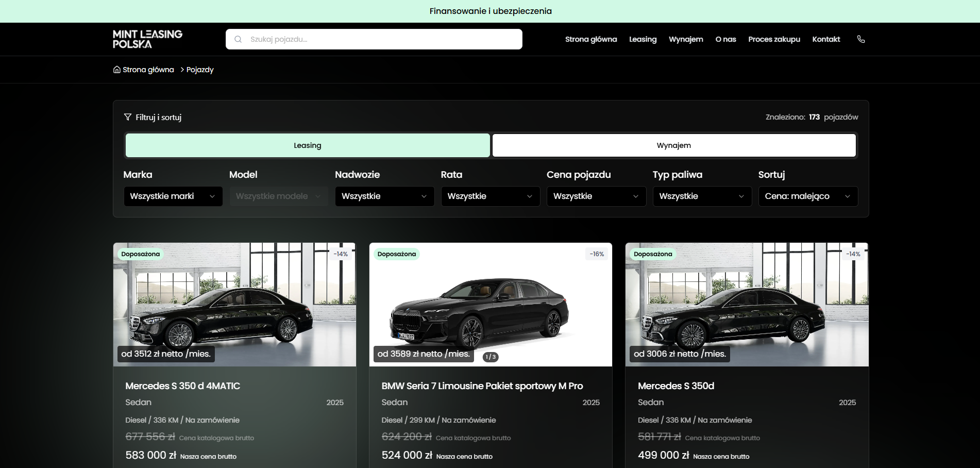
Task: Open the Kontakt page
Action: 826,39
